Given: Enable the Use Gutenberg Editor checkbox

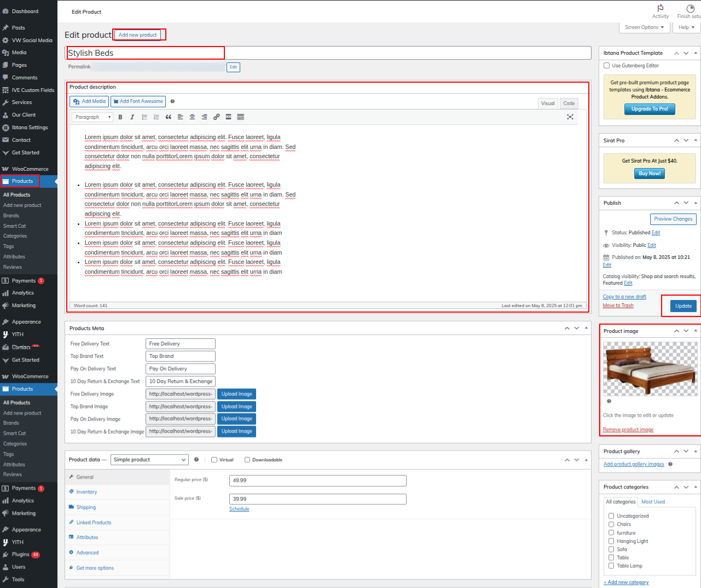Looking at the screenshot, I should (x=606, y=66).
